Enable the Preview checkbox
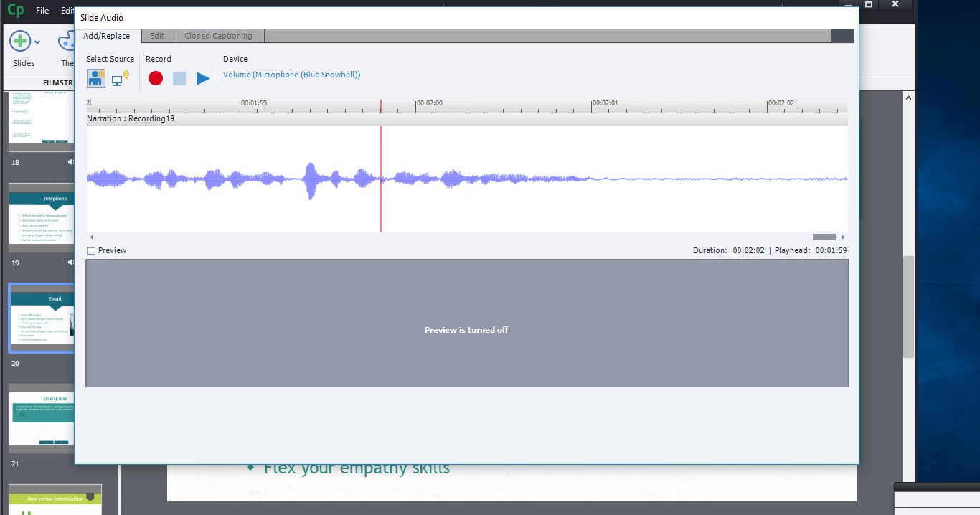This screenshot has width=980, height=515. [91, 251]
